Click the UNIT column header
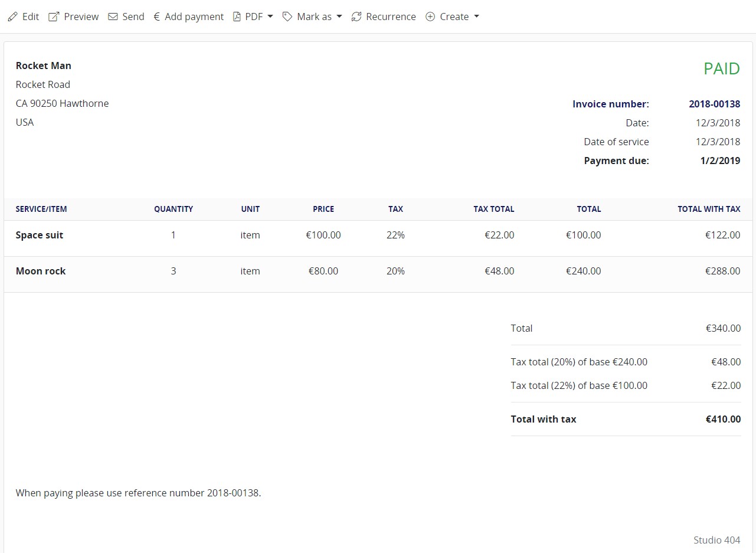 250,209
